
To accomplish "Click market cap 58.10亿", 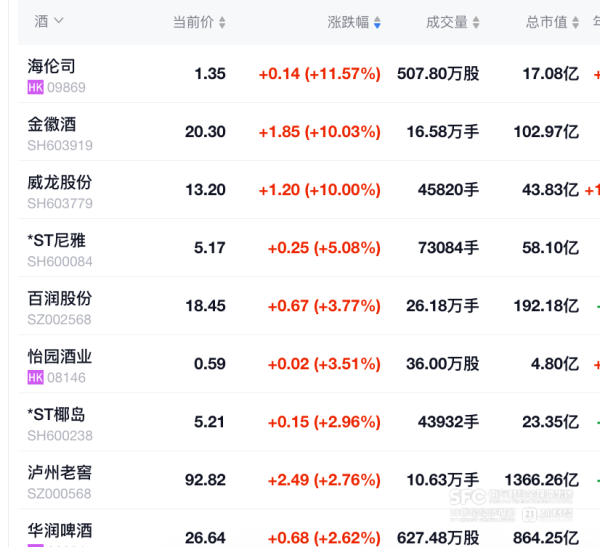I will (551, 248).
